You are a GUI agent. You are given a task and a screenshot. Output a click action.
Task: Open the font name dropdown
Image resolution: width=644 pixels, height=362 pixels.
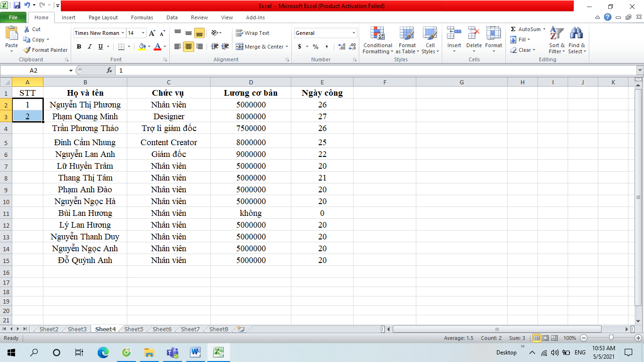coord(123,33)
